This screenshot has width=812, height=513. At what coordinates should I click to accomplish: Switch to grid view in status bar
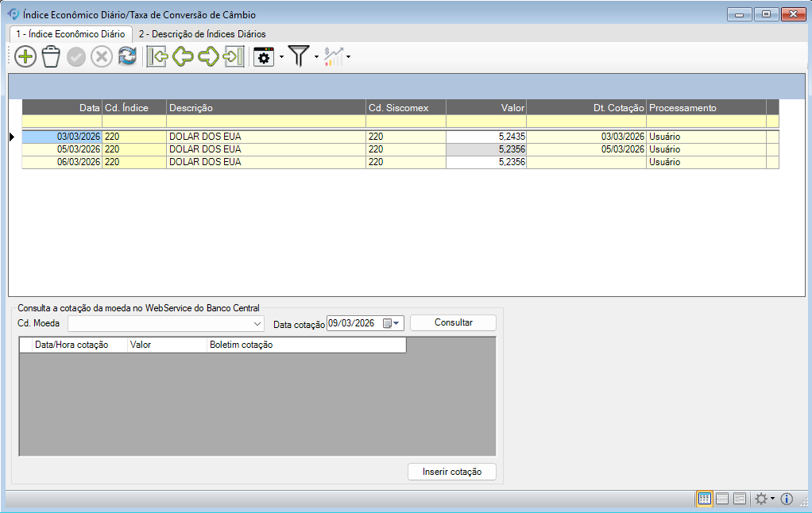tap(704, 499)
